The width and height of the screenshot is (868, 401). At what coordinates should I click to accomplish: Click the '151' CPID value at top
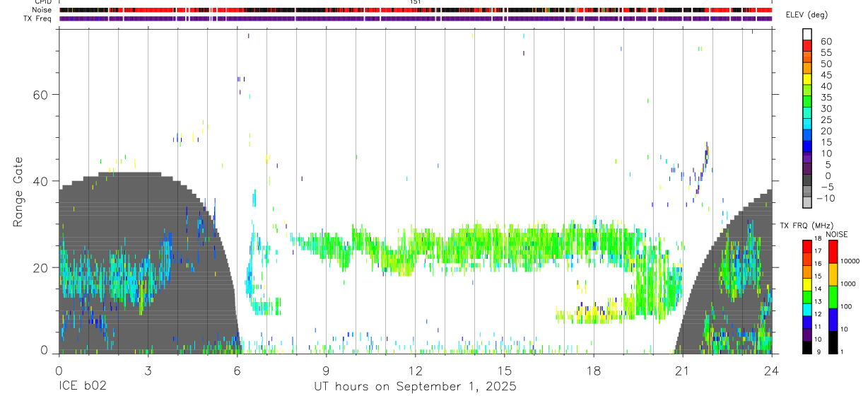click(x=416, y=2)
